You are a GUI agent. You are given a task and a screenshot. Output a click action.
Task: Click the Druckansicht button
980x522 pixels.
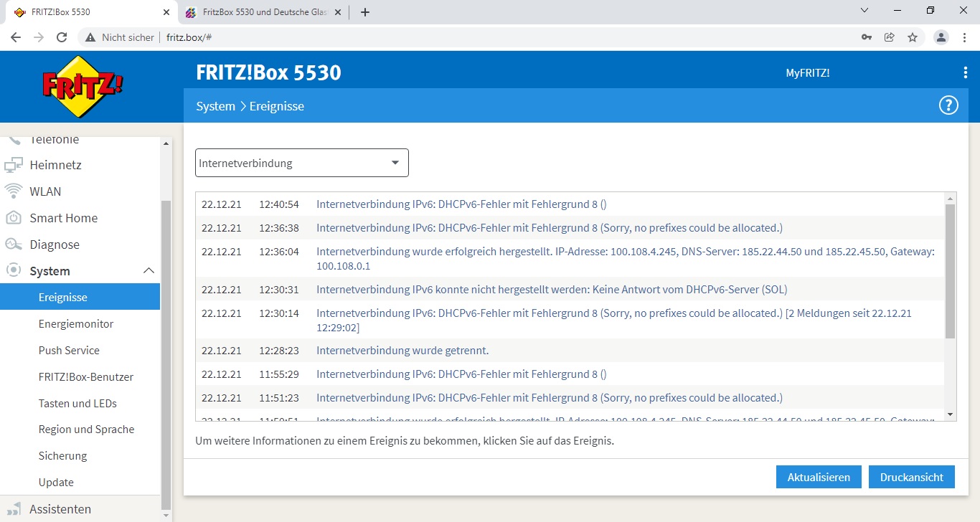coord(912,477)
